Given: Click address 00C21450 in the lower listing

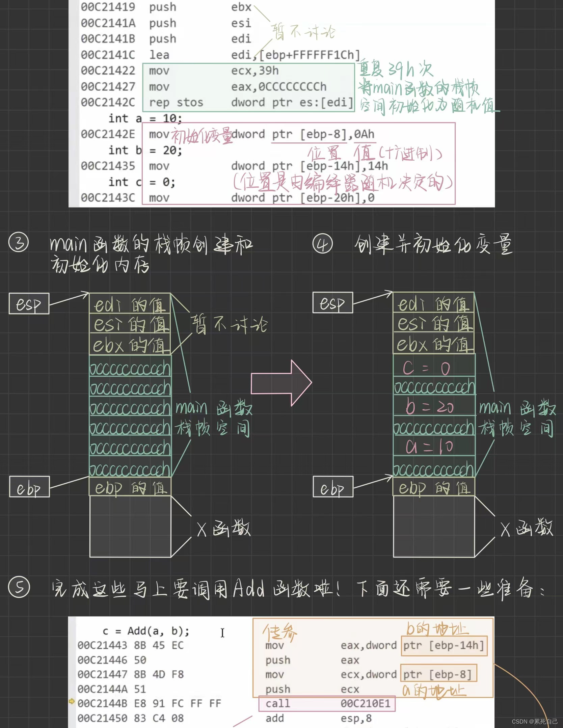Looking at the screenshot, I should coord(102,718).
